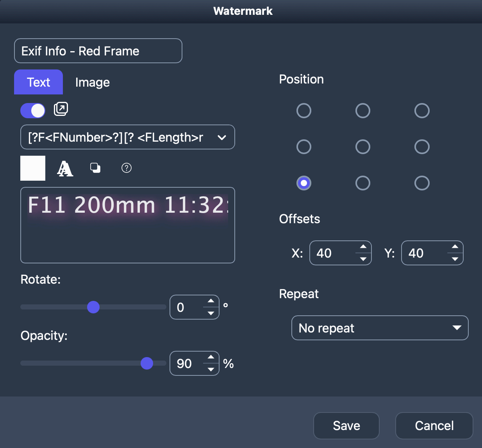The height and width of the screenshot is (448, 482).
Task: Click the Cancel button
Action: 434,425
